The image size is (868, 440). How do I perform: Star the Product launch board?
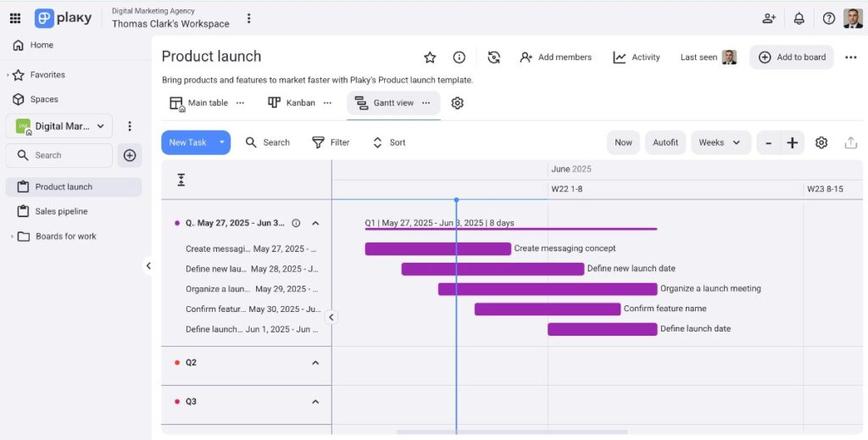pyautogui.click(x=430, y=57)
